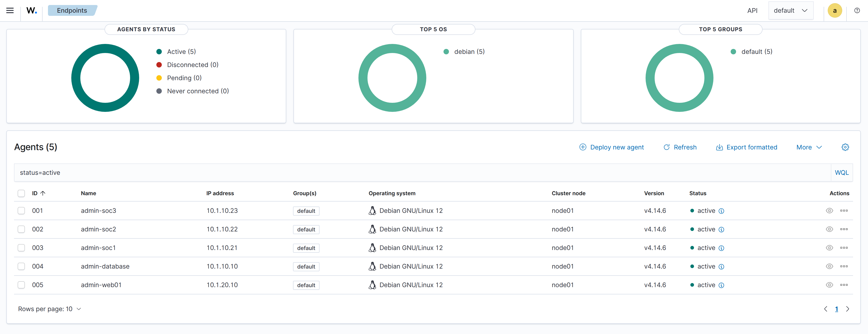Screen dimensions: 868x334
Task: Click the default group badge for admin-soc2
Action: click(306, 230)
